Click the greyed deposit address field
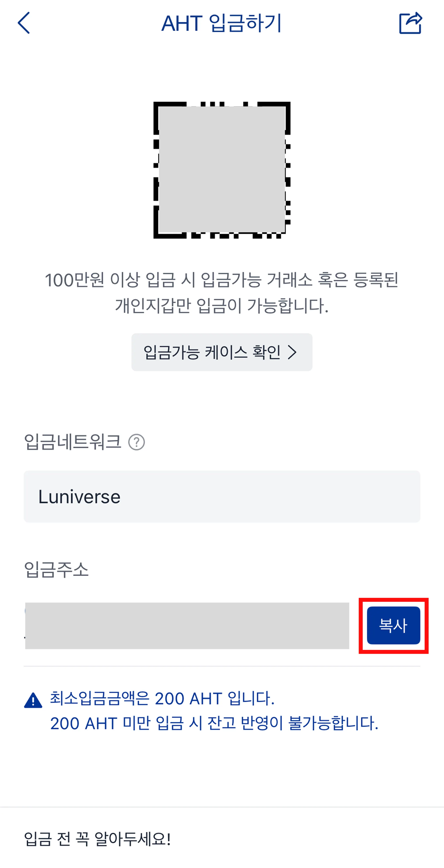This screenshot has width=444, height=868. 187,625
